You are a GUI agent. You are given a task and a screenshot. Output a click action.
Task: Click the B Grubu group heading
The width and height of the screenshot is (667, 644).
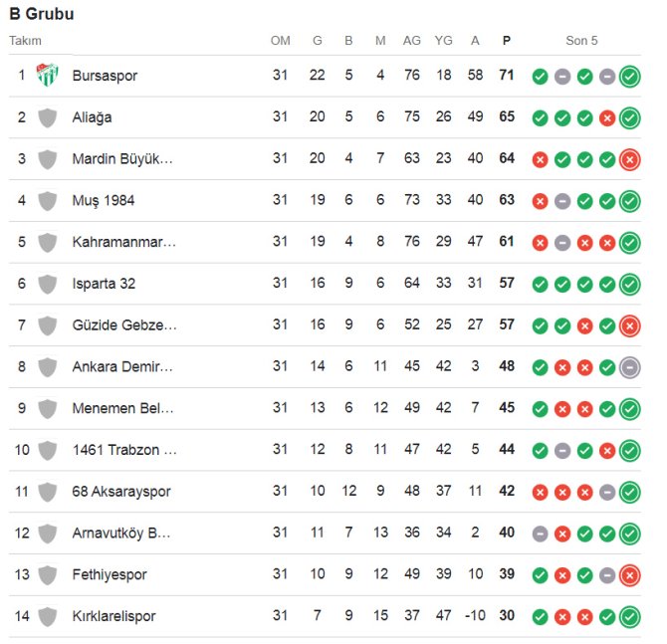(41, 14)
